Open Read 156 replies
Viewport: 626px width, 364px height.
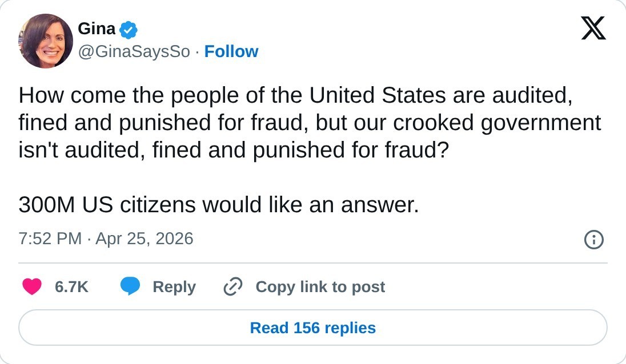click(313, 328)
